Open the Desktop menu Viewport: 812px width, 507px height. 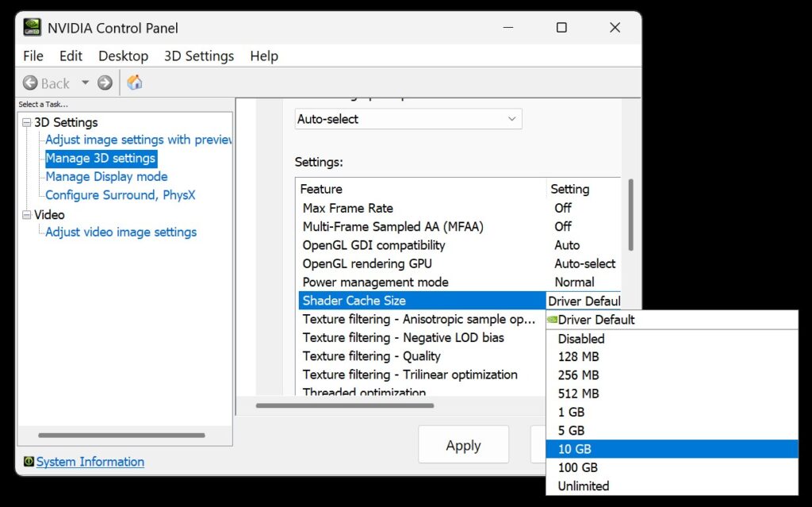(x=123, y=56)
